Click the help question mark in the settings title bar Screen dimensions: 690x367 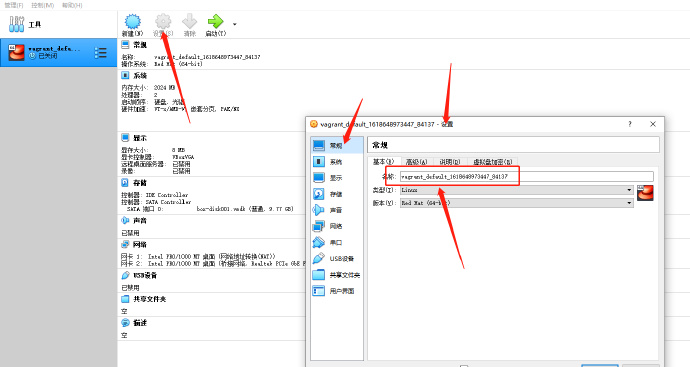tap(630, 124)
